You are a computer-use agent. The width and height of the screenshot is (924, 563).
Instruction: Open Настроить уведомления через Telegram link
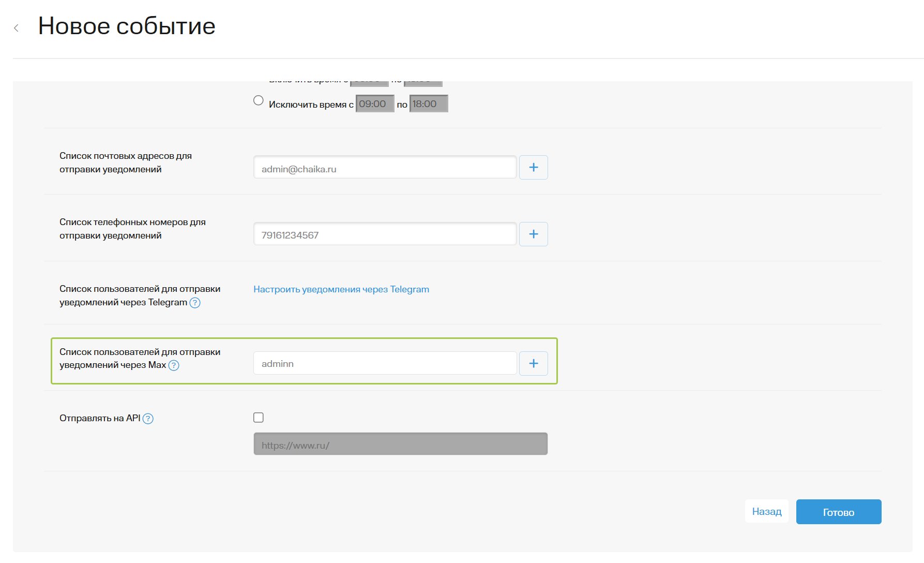[x=341, y=289]
